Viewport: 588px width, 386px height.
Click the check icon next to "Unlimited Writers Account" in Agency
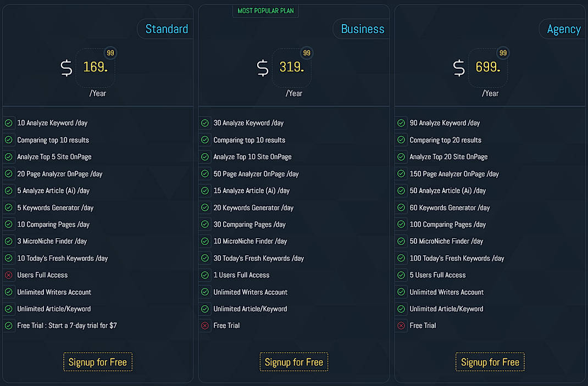pyautogui.click(x=401, y=292)
